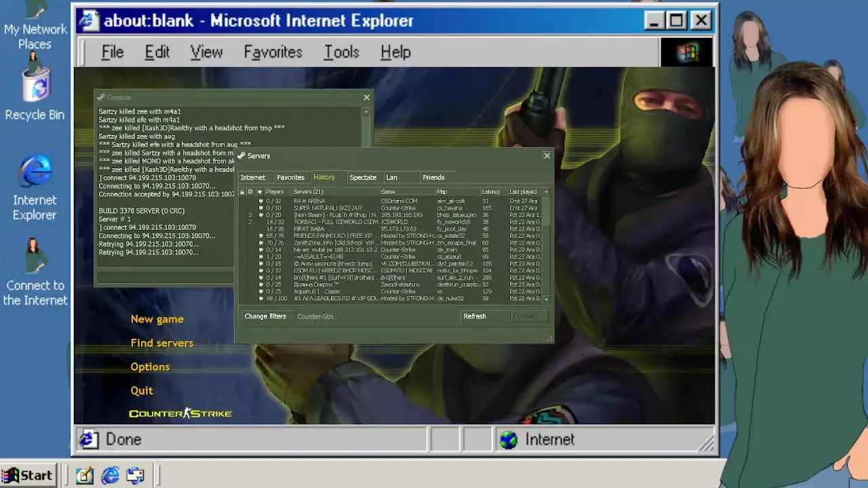Select the SUPER NATURALI [KZ] 24/7 server row
Viewport: 868px width, 488px height.
tap(391, 208)
